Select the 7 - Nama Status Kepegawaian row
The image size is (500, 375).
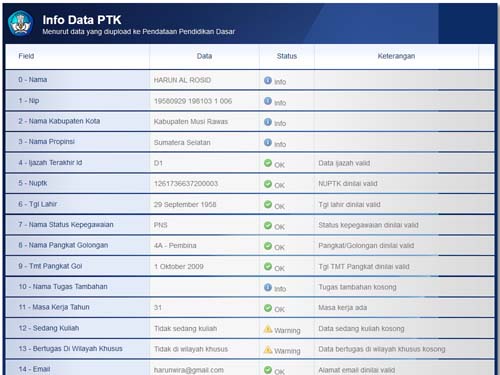point(250,225)
